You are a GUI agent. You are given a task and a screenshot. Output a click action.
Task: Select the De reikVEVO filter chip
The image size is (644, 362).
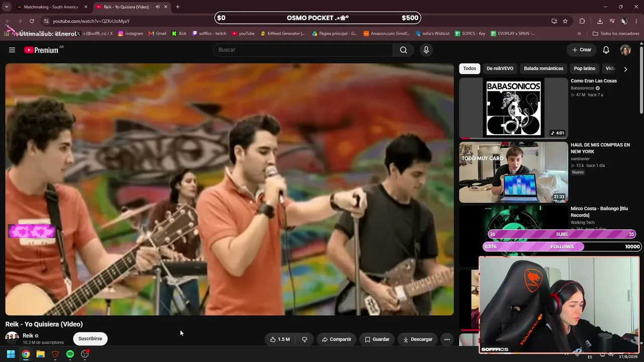(x=500, y=68)
